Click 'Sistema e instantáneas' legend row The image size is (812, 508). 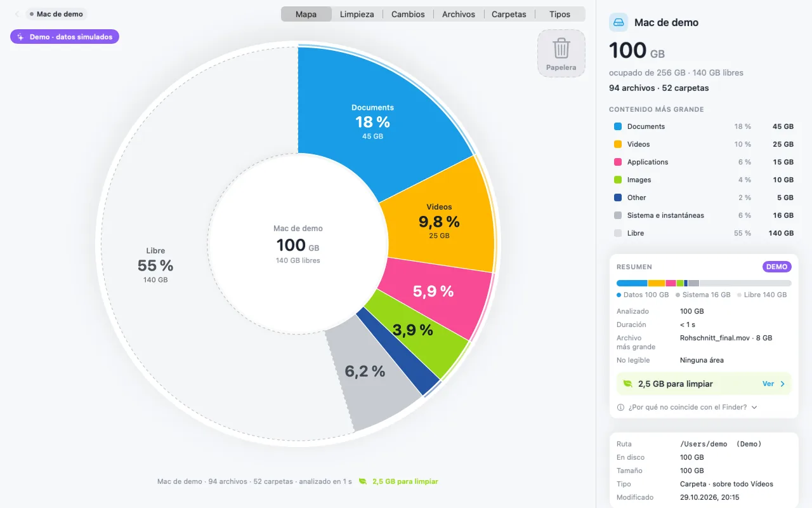pyautogui.click(x=704, y=215)
